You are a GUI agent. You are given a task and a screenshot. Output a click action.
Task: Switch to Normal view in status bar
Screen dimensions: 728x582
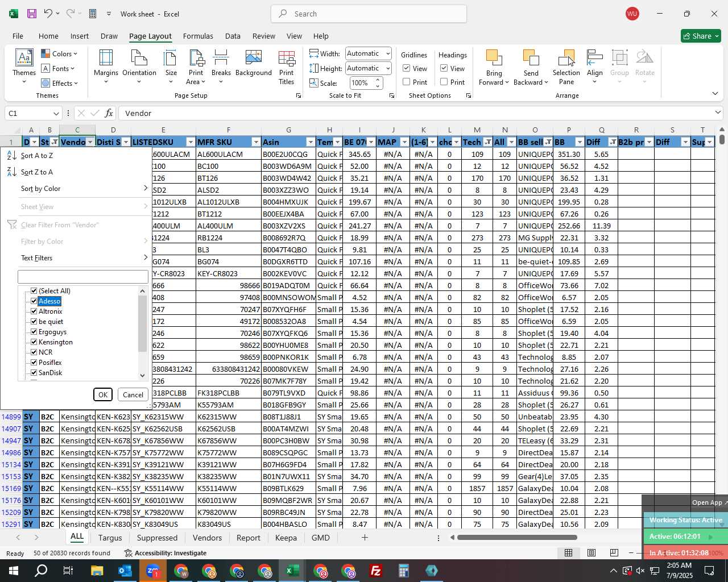coord(568,552)
